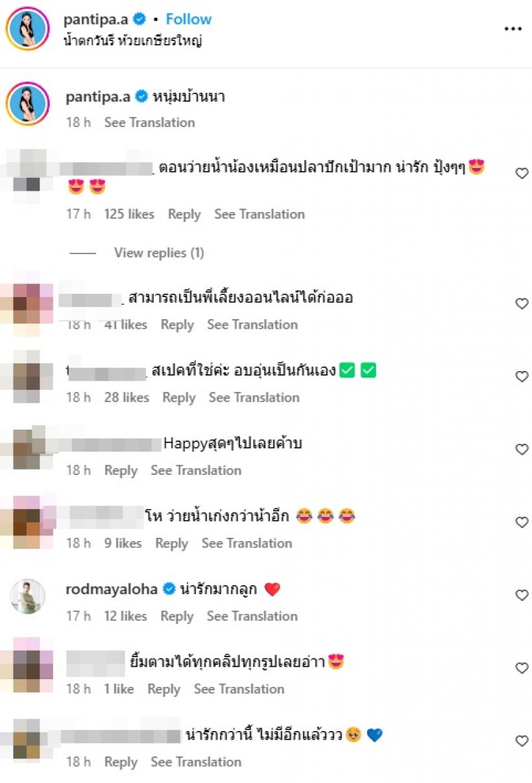Open rodmayaloha's profile username
This screenshot has height=783, width=532.
[112, 589]
